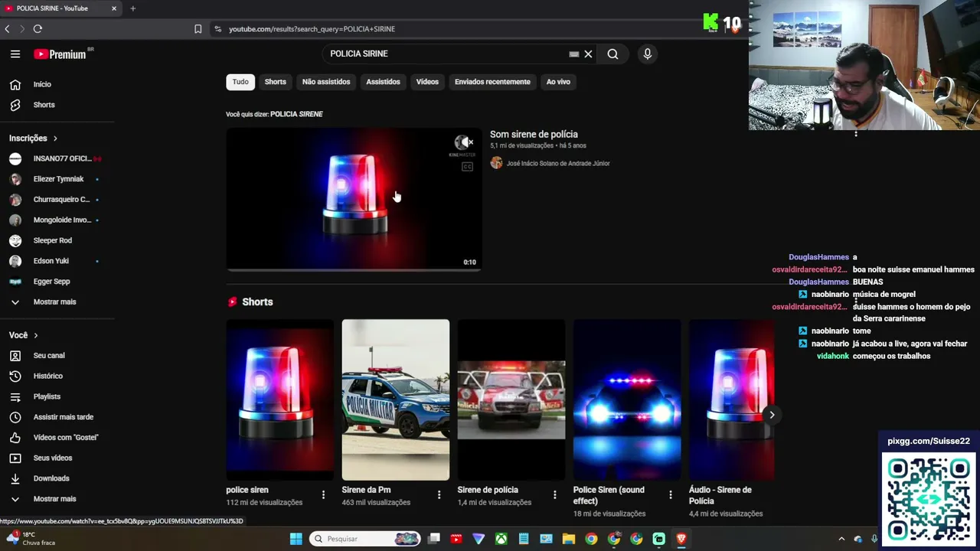The image size is (980, 551).
Task: Click the suggested POLICIA SIRENE correction
Action: pos(296,114)
